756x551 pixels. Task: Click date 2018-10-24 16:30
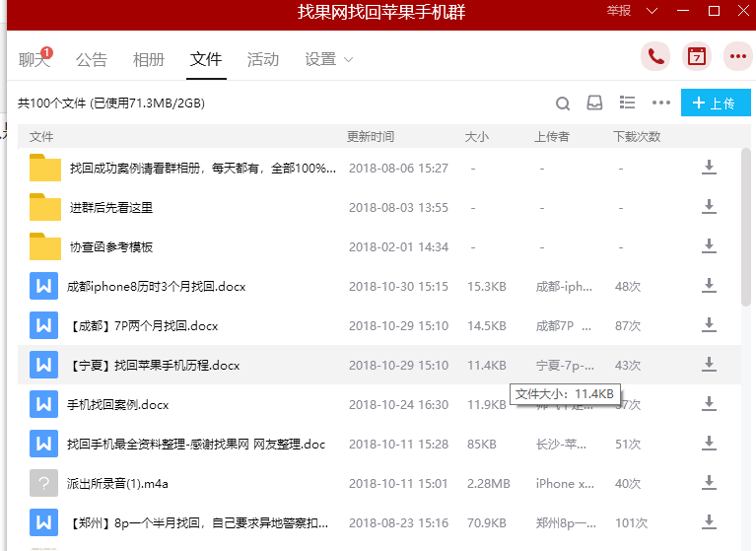[x=398, y=405]
